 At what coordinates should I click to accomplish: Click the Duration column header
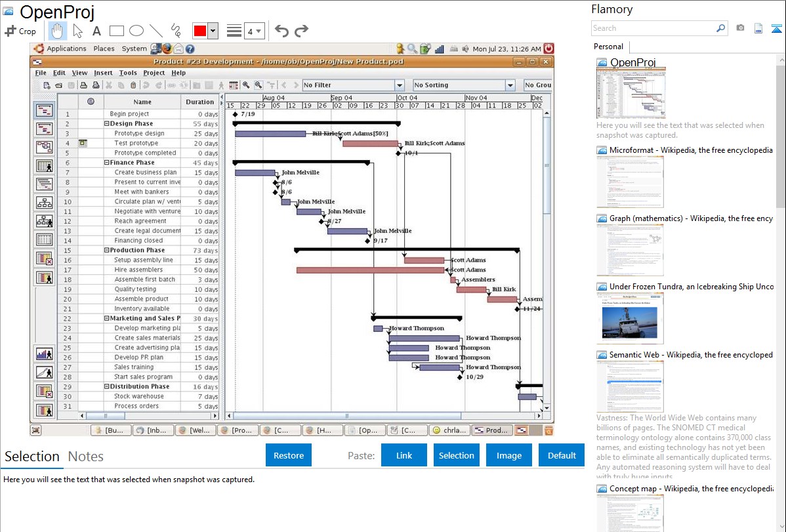pos(200,102)
